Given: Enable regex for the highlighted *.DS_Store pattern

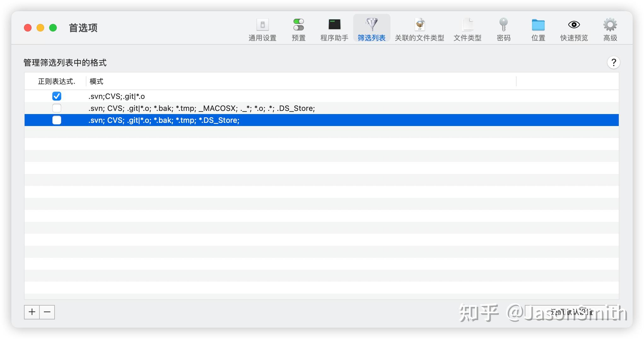Looking at the screenshot, I should (57, 120).
